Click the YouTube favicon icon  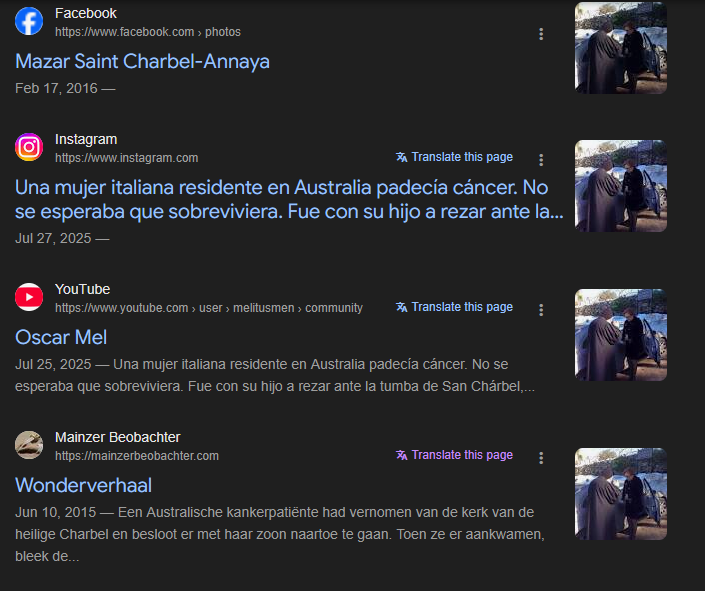[29, 297]
